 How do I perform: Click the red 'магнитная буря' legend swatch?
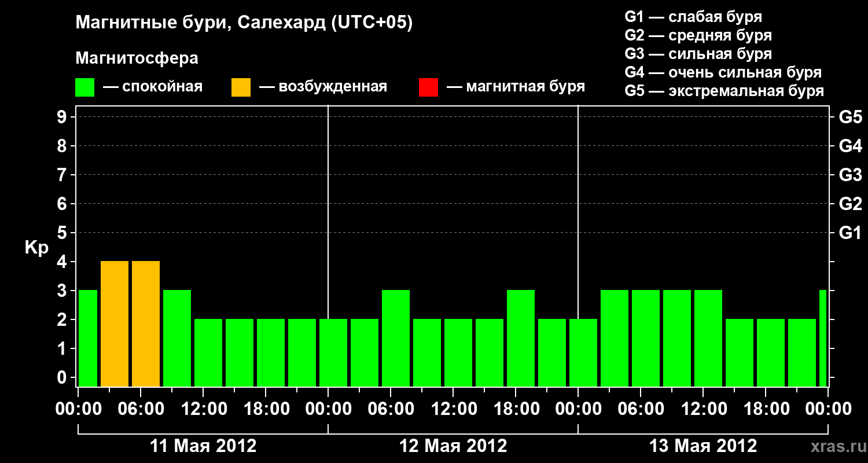[428, 87]
